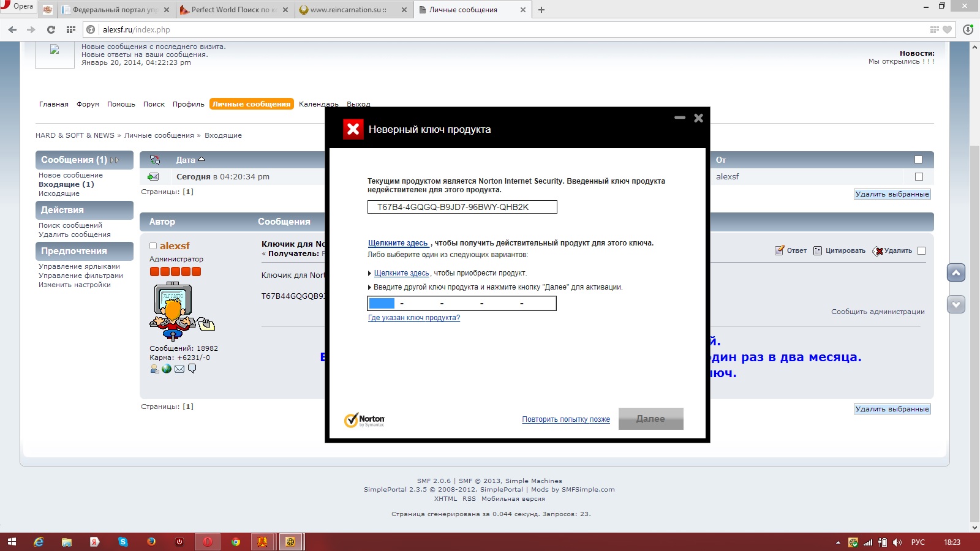Switch to the www.reincarnation.su tab
Viewport: 980px width, 551px height.
pyautogui.click(x=353, y=10)
